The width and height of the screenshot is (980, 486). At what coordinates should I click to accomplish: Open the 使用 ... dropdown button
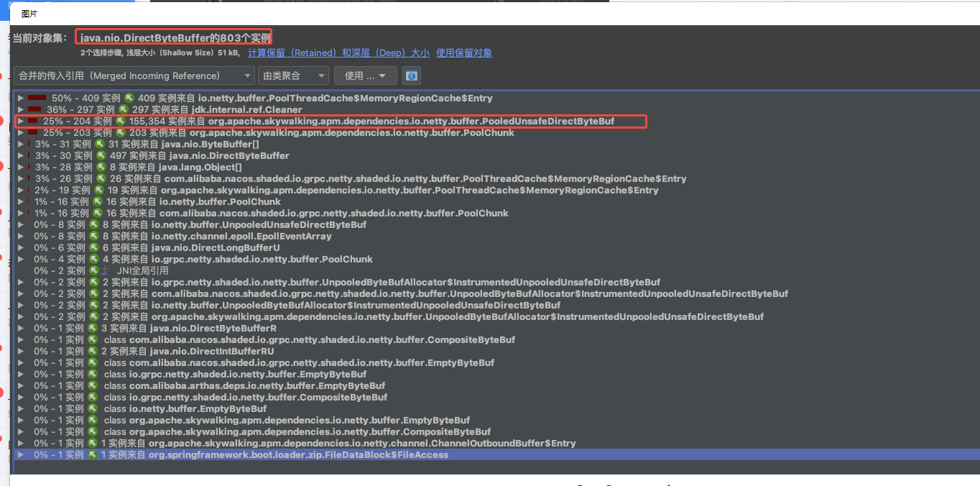(366, 75)
